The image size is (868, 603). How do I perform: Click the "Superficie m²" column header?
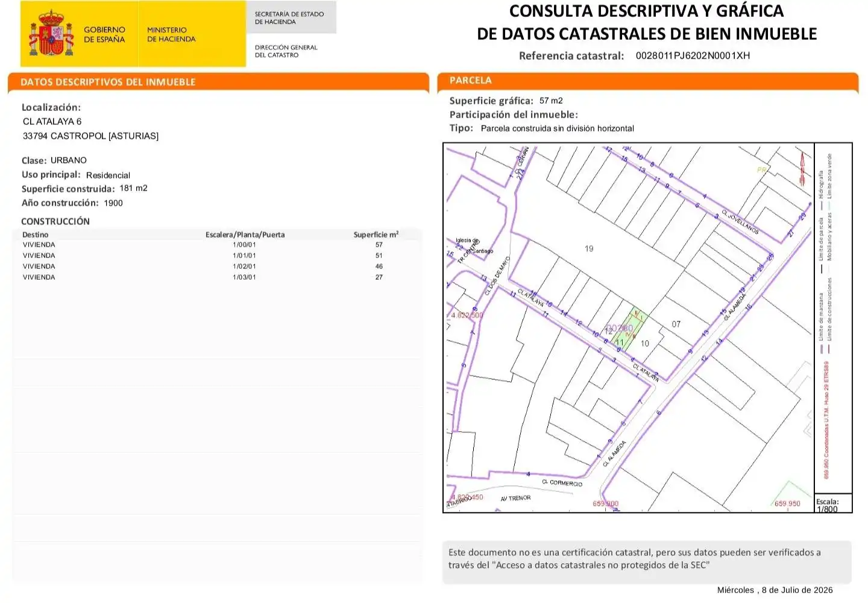[376, 235]
